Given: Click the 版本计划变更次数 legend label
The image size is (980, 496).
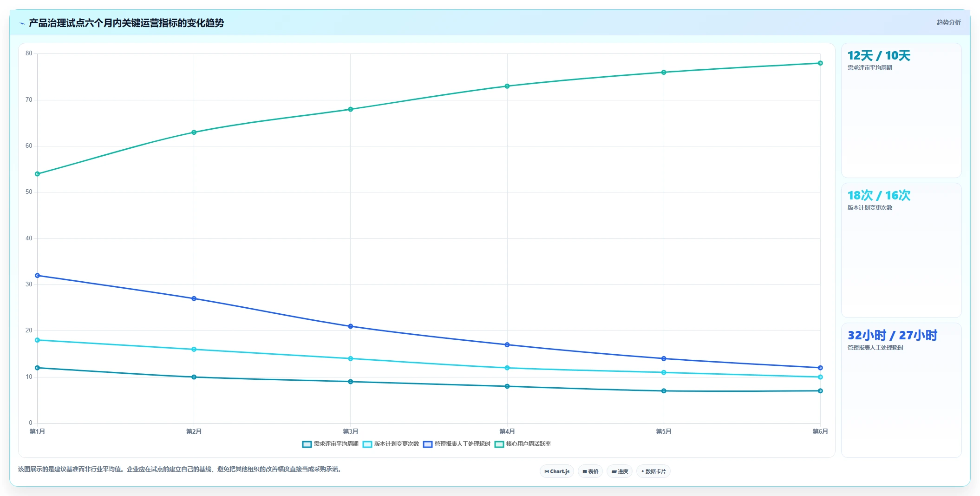Looking at the screenshot, I should 396,444.
